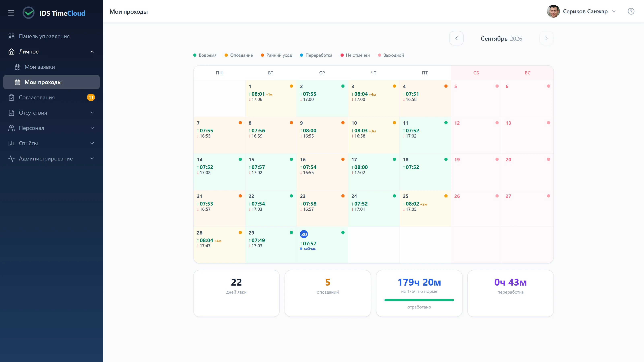Click the 22 дней явки card
Screen dimensions: 644x362
tap(236, 293)
